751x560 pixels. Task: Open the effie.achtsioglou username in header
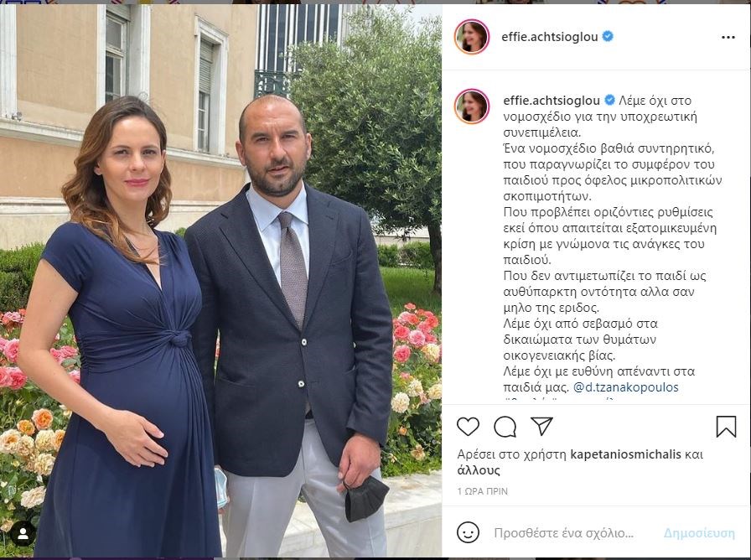tap(549, 36)
